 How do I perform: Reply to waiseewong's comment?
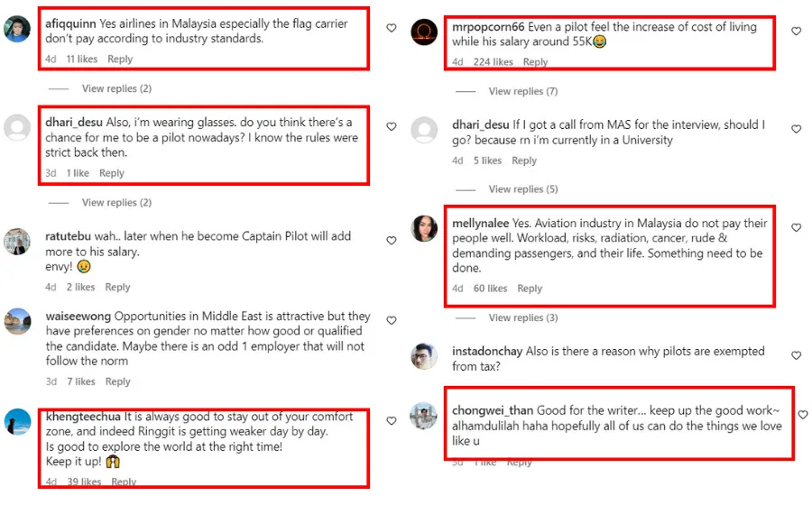coord(118,381)
